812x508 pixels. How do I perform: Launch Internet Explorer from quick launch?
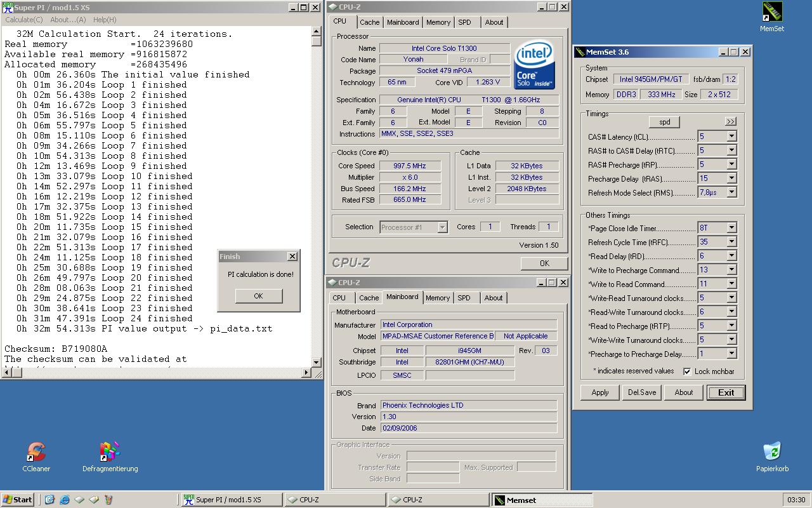point(64,500)
